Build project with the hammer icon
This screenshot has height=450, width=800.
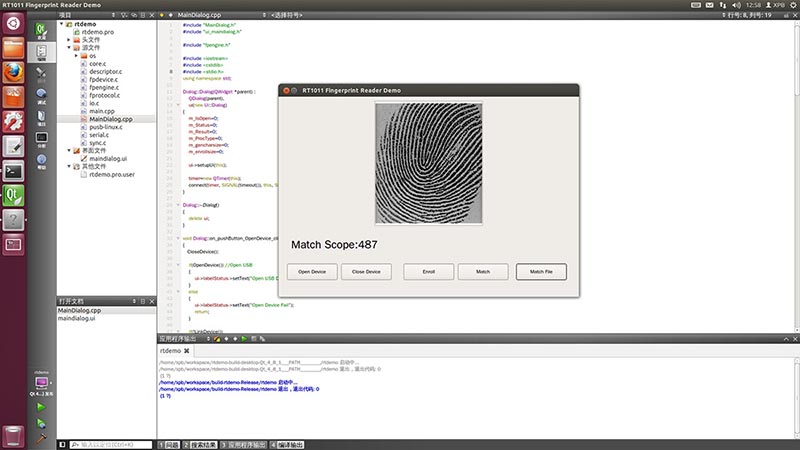(41, 438)
